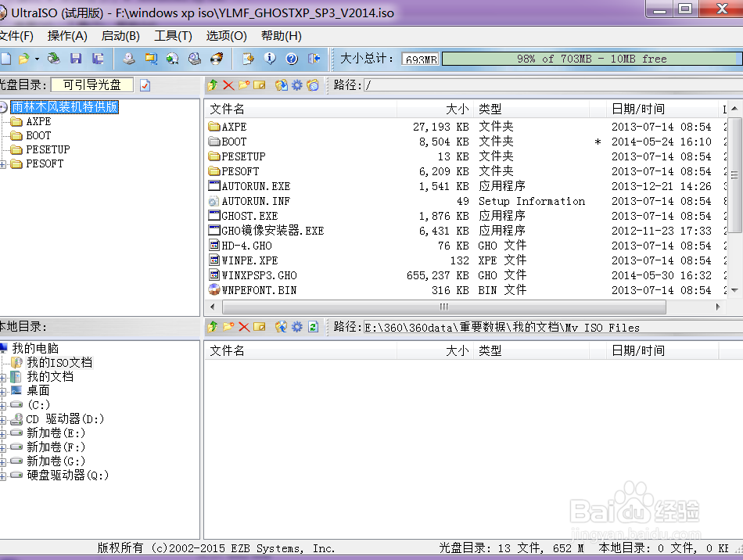Click the local pane Up folder icon
Viewport: 743px width, 560px height.
pyautogui.click(x=213, y=327)
